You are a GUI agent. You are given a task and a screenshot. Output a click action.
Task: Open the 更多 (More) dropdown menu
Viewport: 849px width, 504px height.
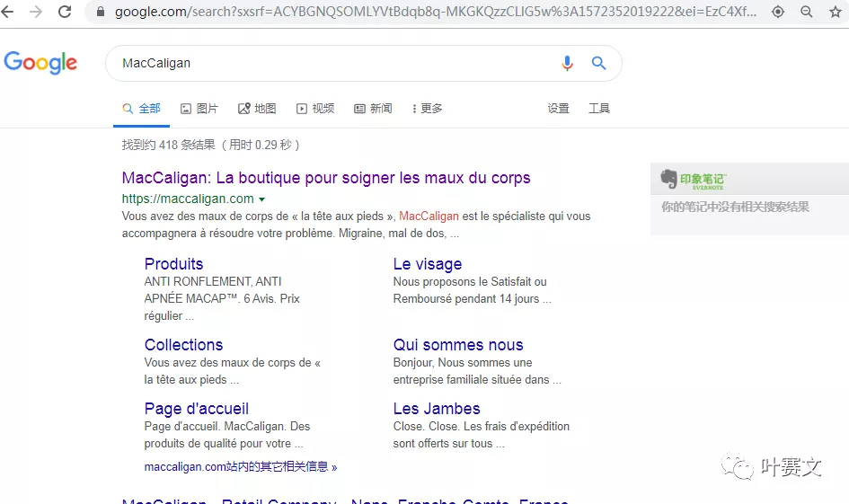click(x=427, y=109)
